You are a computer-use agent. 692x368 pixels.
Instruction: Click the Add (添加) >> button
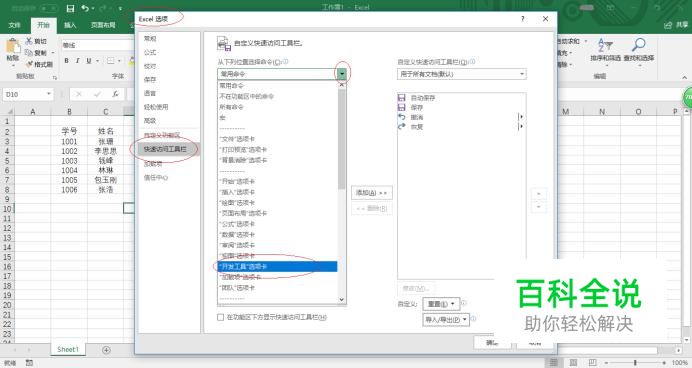pos(372,193)
